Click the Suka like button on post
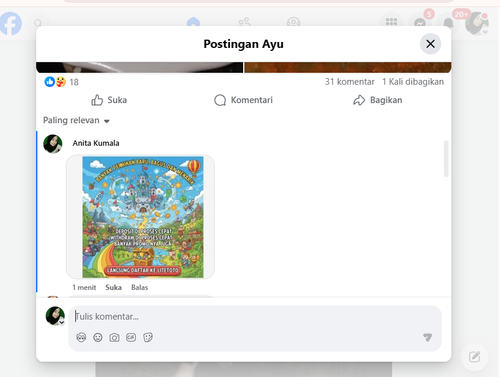 (x=109, y=100)
